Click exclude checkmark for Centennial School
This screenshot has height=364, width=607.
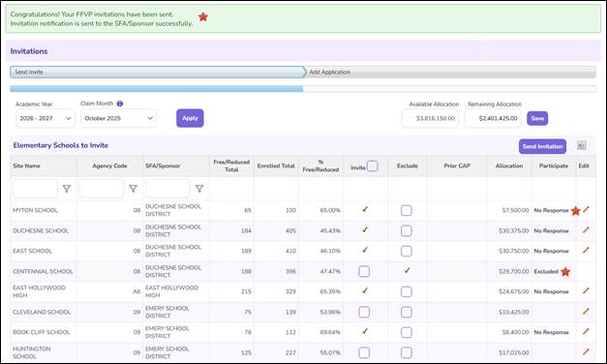(407, 271)
